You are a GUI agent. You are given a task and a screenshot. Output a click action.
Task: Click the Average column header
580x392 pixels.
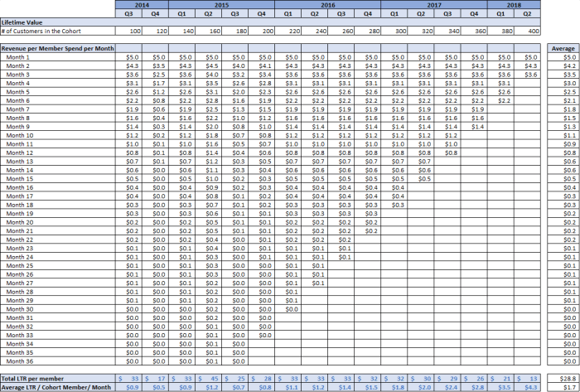[563, 49]
